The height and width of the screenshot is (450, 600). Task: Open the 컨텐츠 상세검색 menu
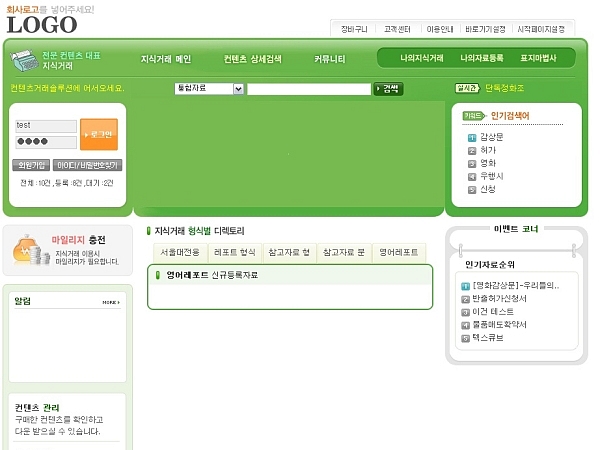pos(252,60)
